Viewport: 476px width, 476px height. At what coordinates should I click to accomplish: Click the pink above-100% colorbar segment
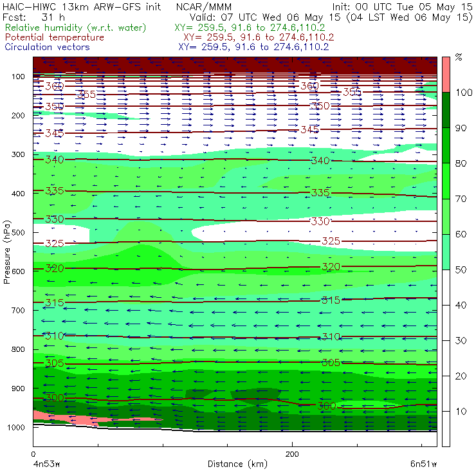[446, 75]
